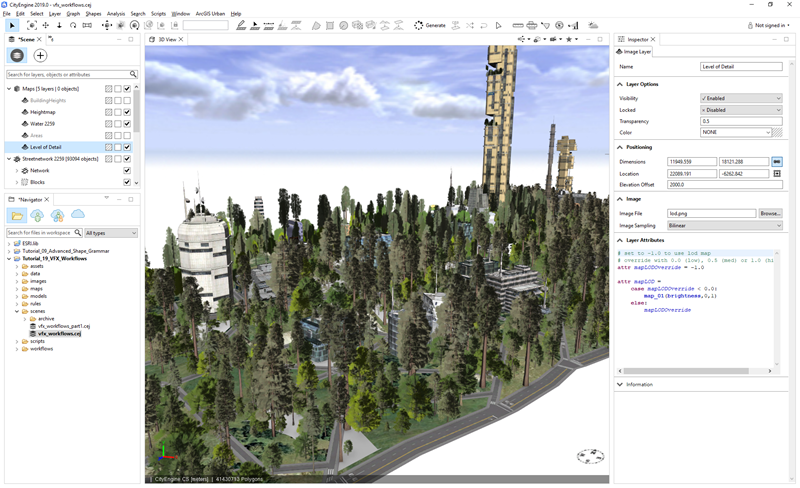Image resolution: width=800 pixels, height=488 pixels.
Task: Click the Browse button for Image File
Action: 770,213
